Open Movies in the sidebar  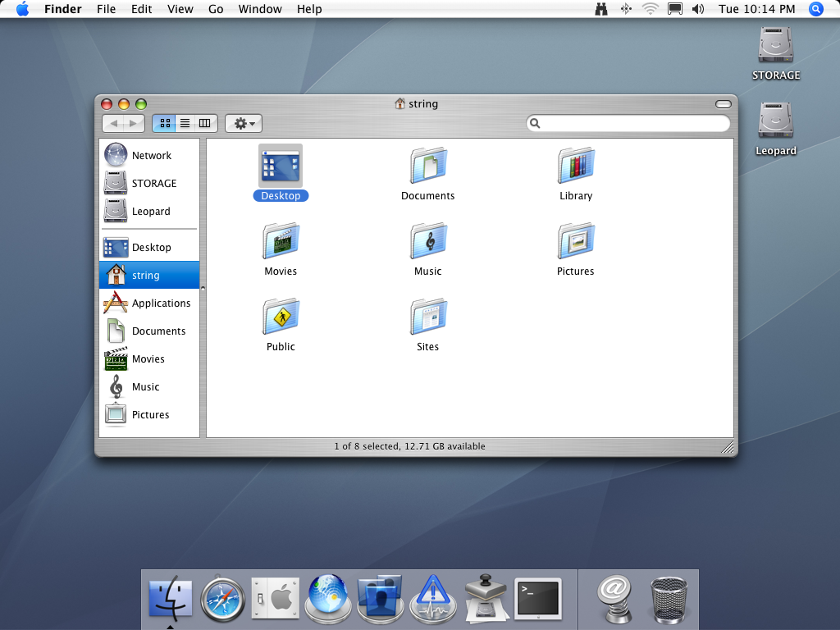point(149,358)
